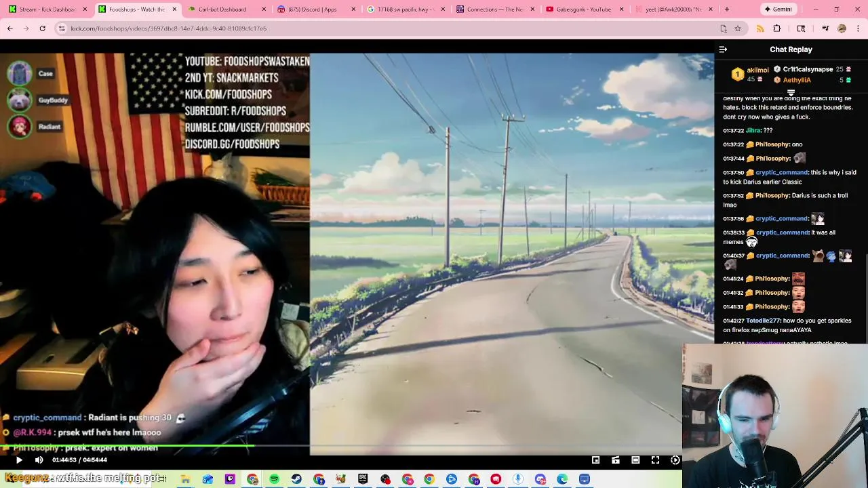Click the microphone taskbar icon
The height and width of the screenshot is (488, 868).
coord(518,479)
